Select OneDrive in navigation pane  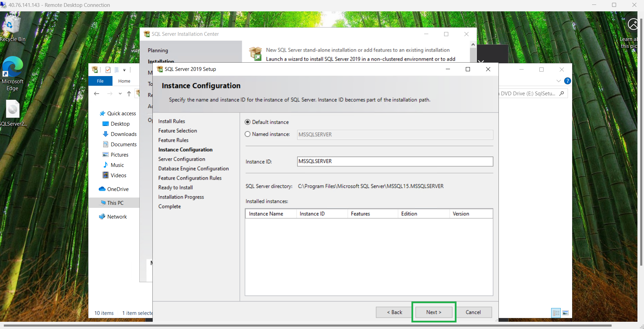click(x=114, y=189)
